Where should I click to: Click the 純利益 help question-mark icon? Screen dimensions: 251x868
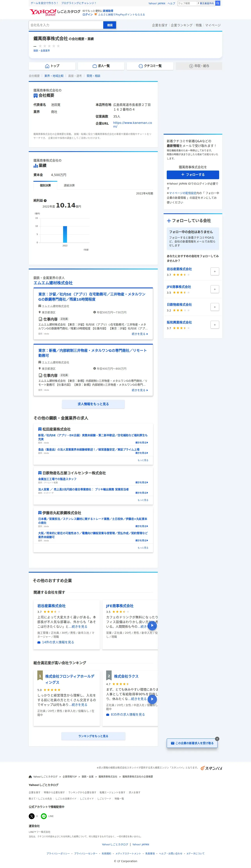pos(45,201)
